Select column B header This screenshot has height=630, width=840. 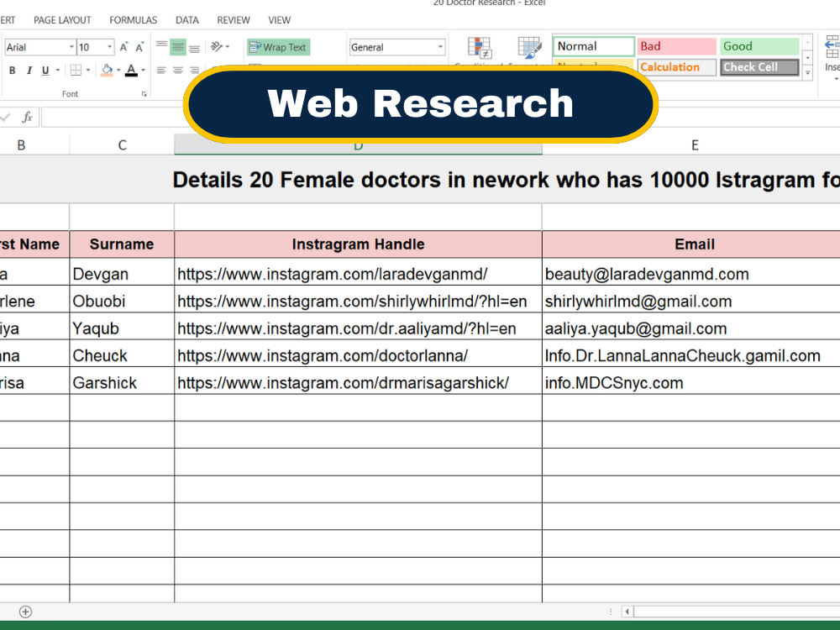(22, 145)
